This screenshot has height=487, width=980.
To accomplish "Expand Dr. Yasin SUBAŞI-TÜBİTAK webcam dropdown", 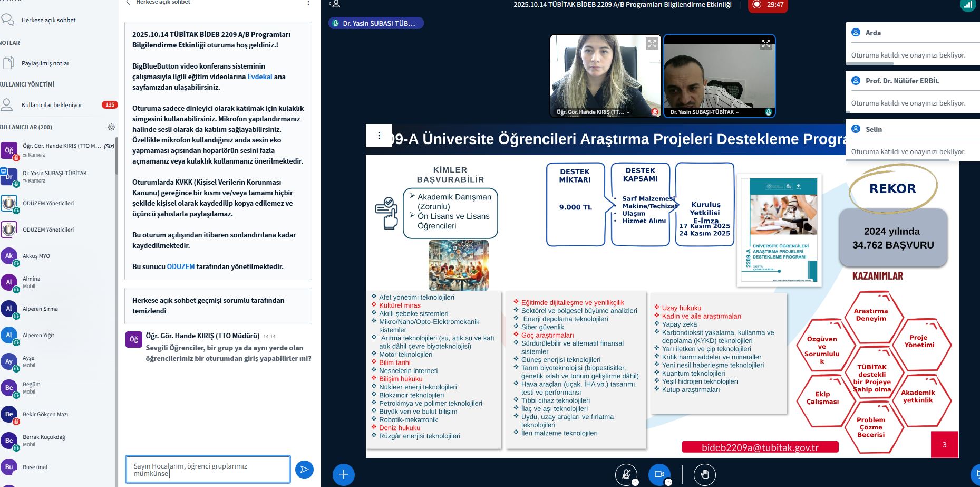I will [704, 112].
